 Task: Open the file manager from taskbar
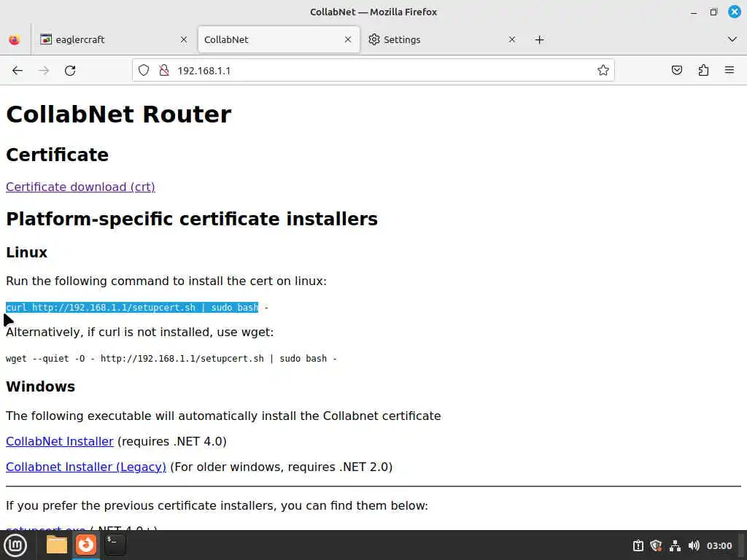point(57,545)
